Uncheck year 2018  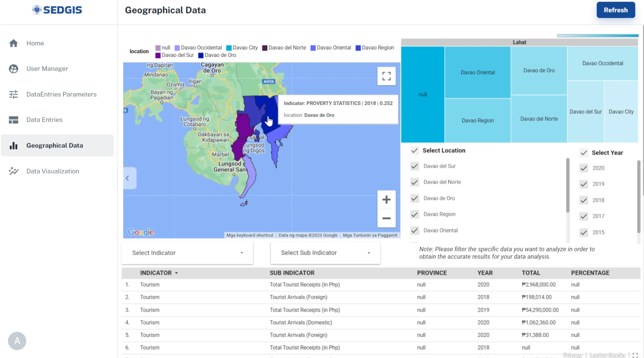point(584,200)
